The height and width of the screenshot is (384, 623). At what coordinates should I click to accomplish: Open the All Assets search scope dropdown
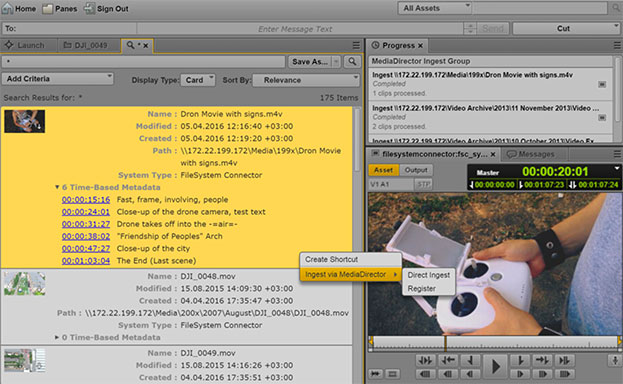click(435, 8)
